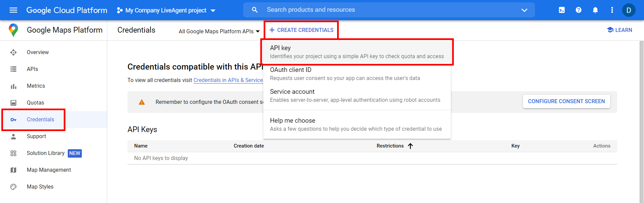Click the 'Google Maps Platform' sidebar title
Viewport: 644px width, 203px height.
coord(65,30)
